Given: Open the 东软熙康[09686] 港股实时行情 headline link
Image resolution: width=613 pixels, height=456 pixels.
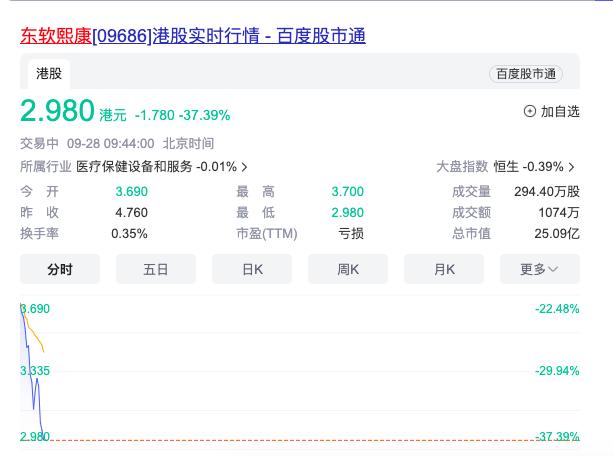Looking at the screenshot, I should click(x=193, y=36).
